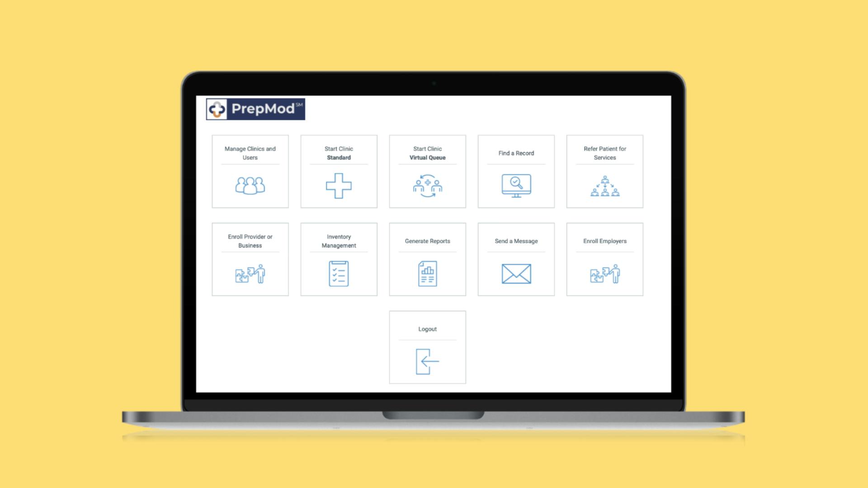This screenshot has width=868, height=488.
Task: Open the Find a Record search screen
Action: point(515,171)
